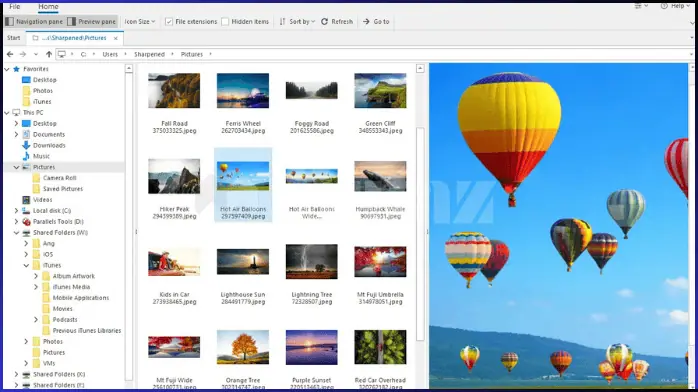The image size is (698, 392).
Task: Click the Go to button
Action: 376,21
